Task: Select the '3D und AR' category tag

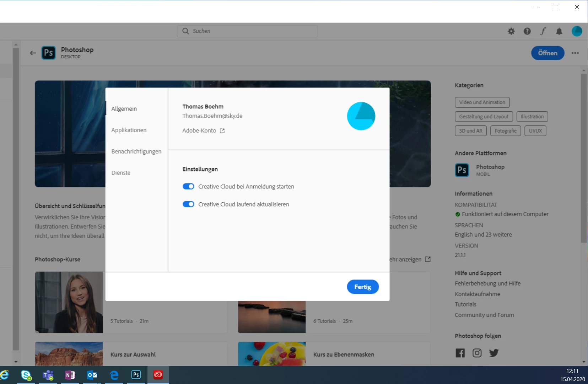Action: [x=471, y=131]
